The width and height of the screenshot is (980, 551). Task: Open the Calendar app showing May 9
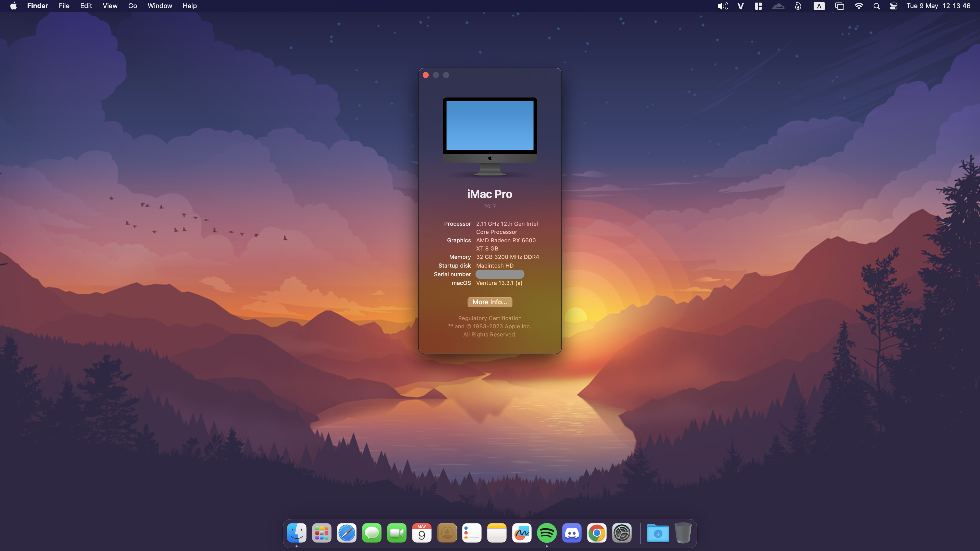422,533
